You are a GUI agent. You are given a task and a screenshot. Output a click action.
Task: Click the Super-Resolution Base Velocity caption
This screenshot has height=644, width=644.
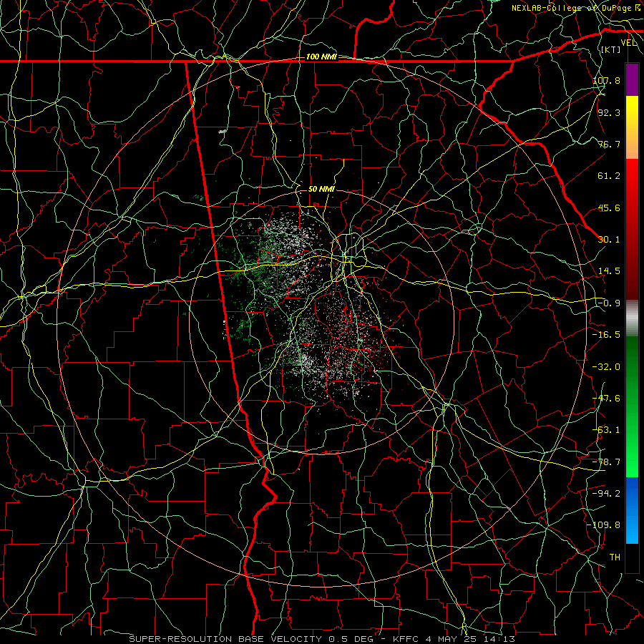321,639
